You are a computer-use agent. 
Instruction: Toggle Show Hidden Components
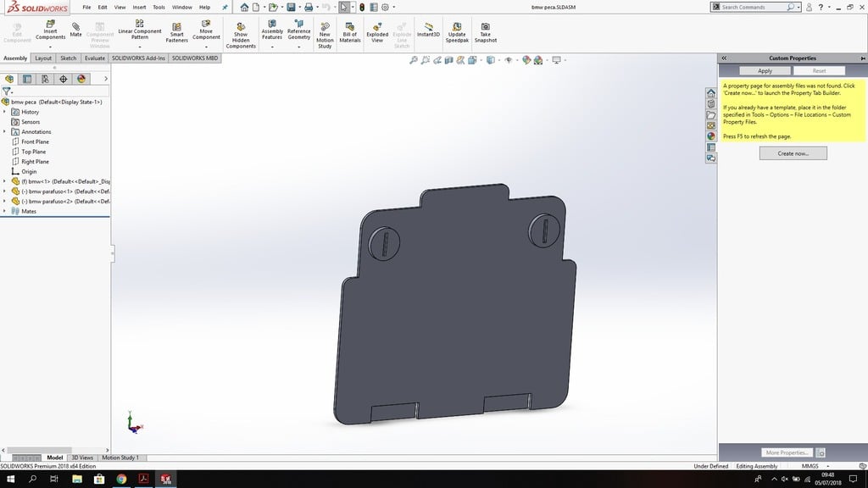[241, 35]
